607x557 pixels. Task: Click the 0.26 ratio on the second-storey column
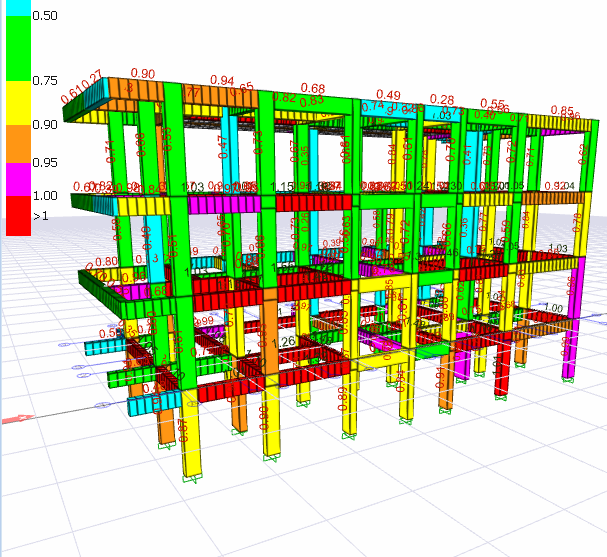coord(305,222)
